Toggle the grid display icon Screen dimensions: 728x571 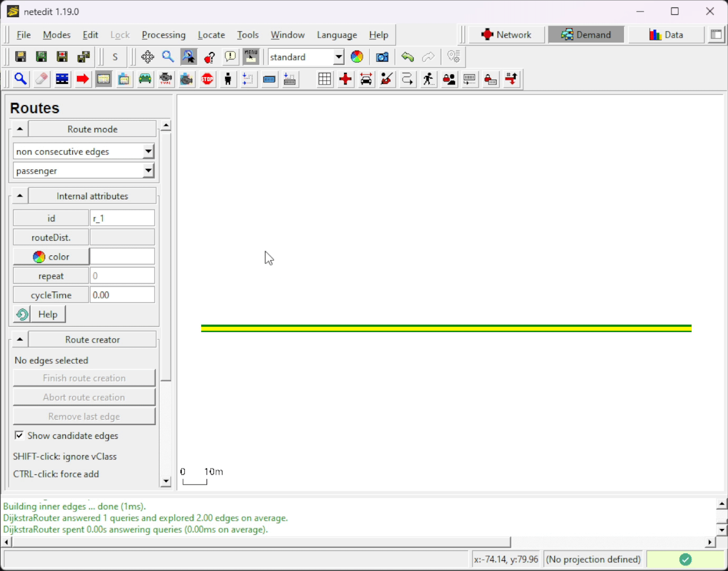[x=324, y=79]
